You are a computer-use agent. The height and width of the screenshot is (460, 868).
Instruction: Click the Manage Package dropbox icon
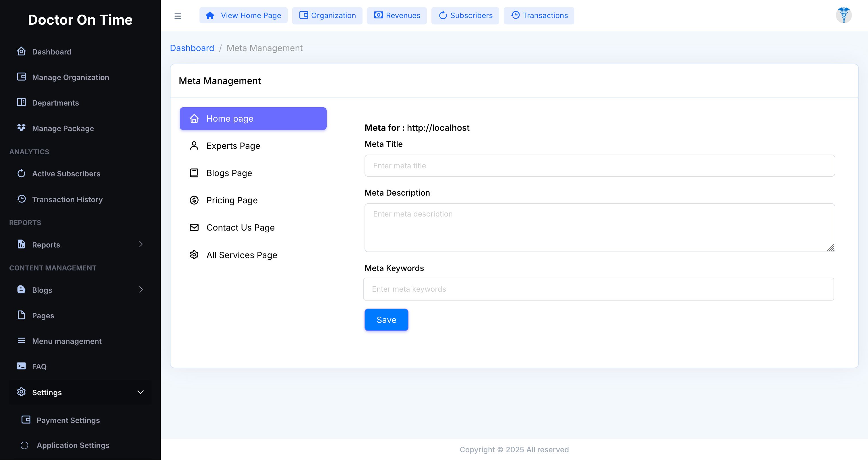coord(21,128)
